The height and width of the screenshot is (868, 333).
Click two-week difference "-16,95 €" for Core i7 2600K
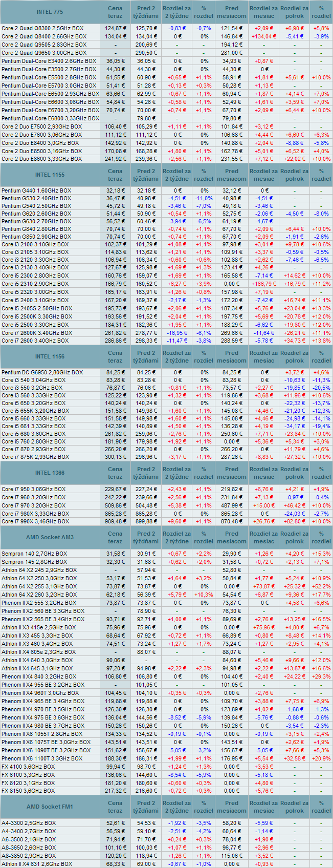pyautogui.click(x=177, y=333)
